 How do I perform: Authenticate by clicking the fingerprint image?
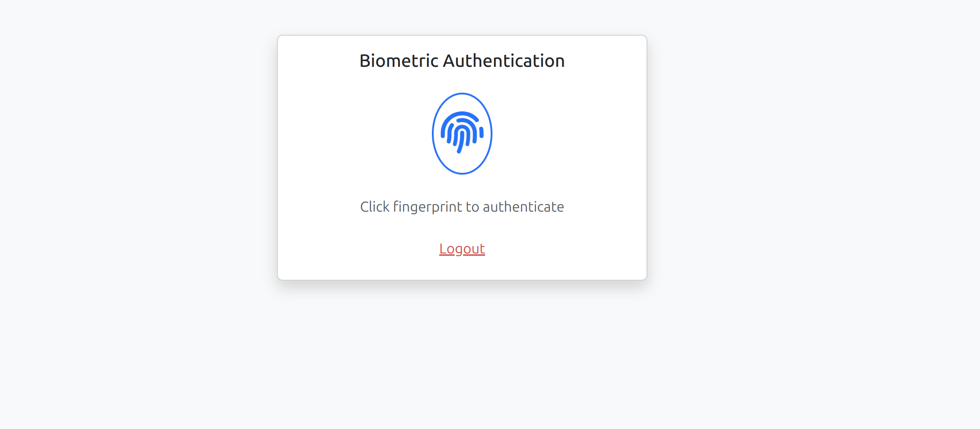pos(462,133)
